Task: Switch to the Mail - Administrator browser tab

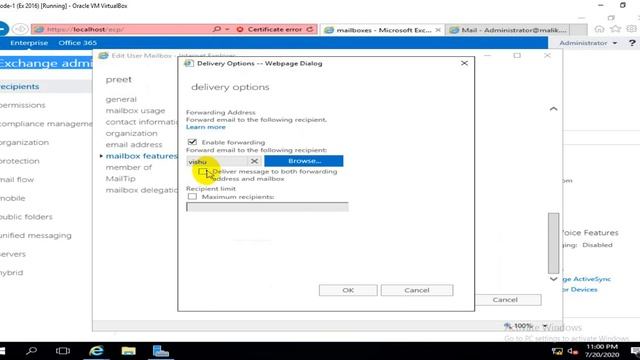Action: [x=508, y=30]
